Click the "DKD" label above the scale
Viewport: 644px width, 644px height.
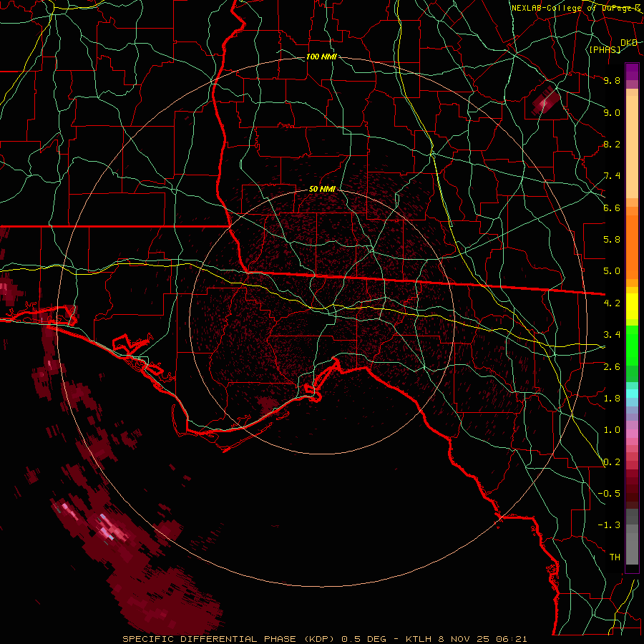pos(629,43)
